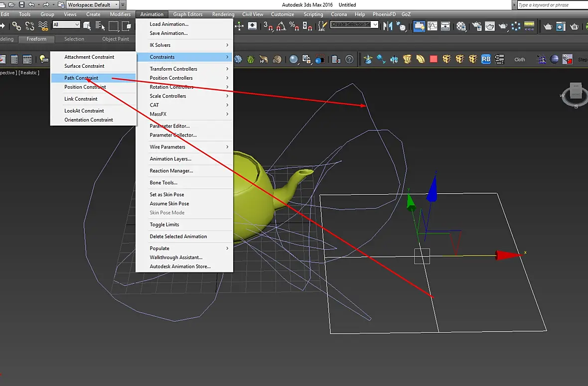
Task: Open the selection filter All dropdown
Action: (x=66, y=24)
